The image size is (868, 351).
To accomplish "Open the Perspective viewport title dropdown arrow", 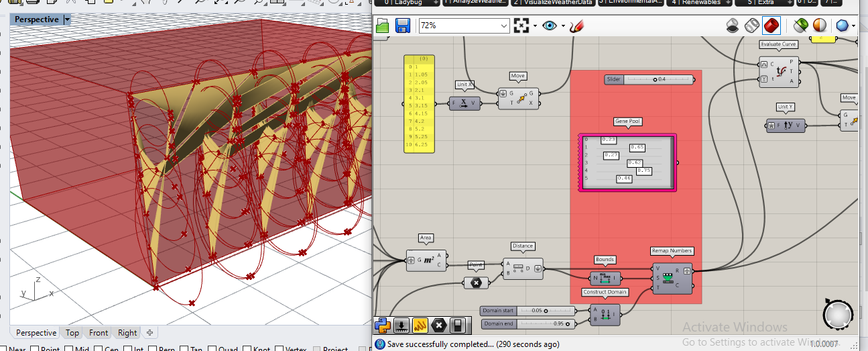I will (x=67, y=20).
